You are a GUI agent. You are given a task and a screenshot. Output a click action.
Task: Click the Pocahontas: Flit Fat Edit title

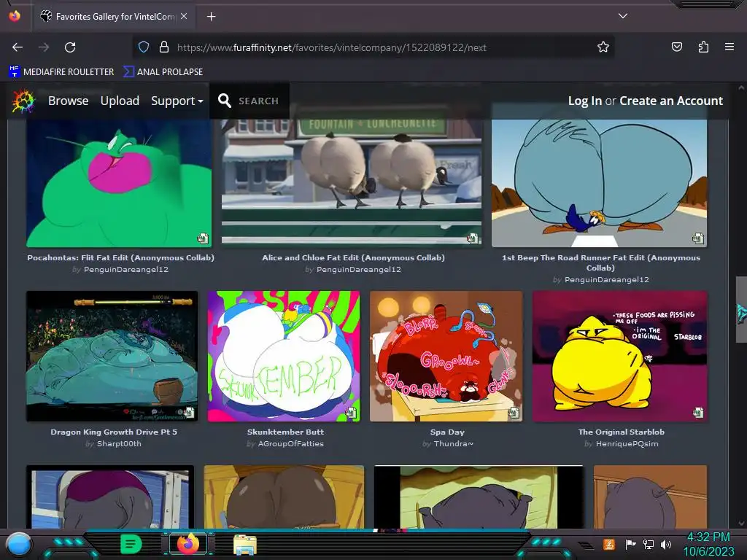tap(120, 257)
